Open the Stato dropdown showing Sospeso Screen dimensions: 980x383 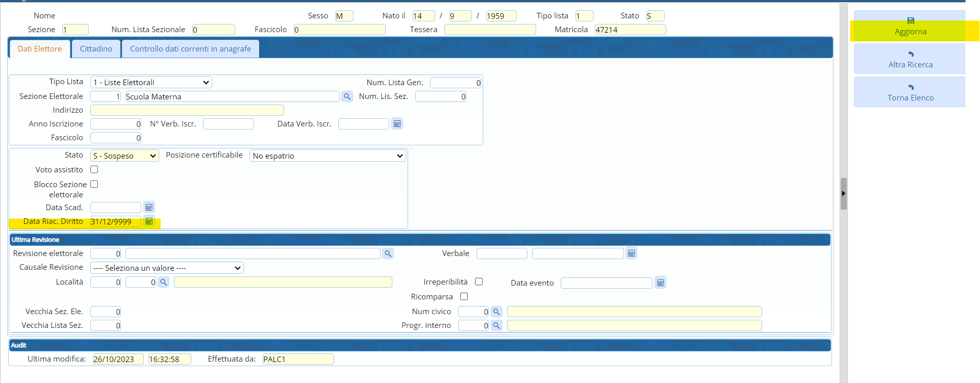(124, 156)
